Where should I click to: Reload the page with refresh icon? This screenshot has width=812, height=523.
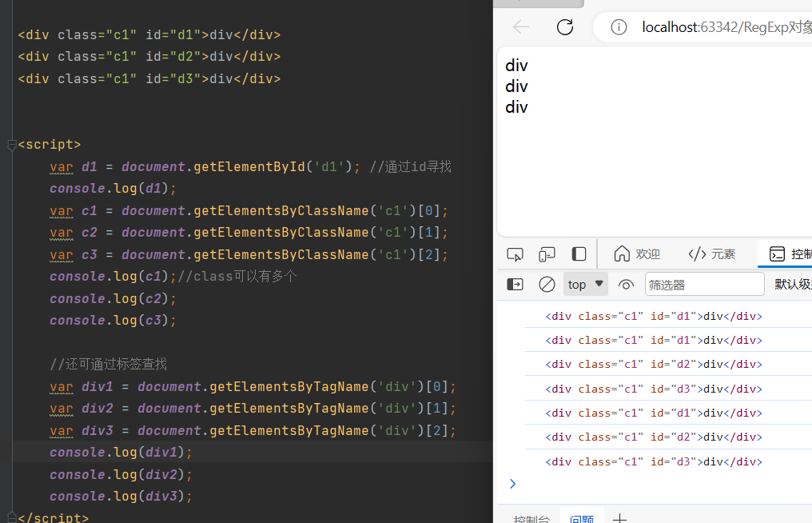pos(565,27)
